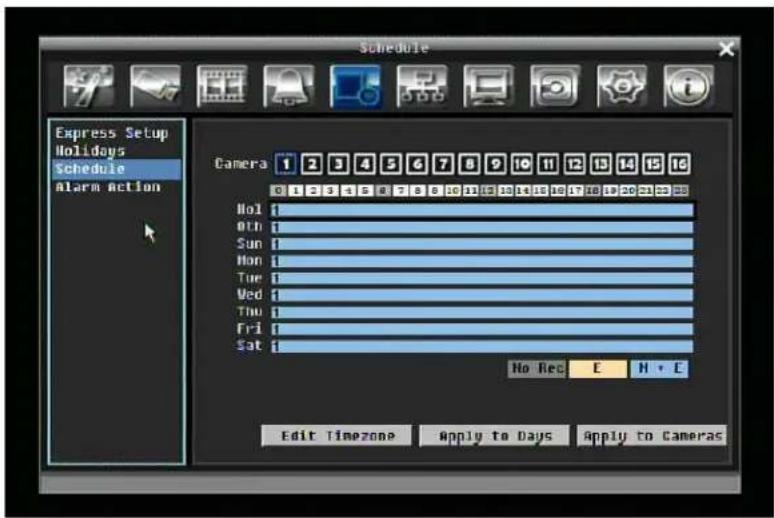Click hour 17 in the time header
This screenshot has width=774, height=518.
576,190
